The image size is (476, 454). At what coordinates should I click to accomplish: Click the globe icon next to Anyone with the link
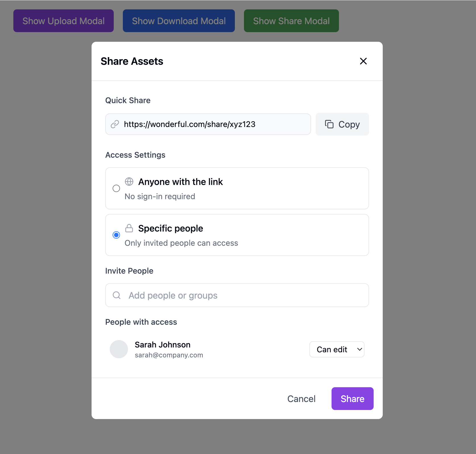(x=129, y=182)
